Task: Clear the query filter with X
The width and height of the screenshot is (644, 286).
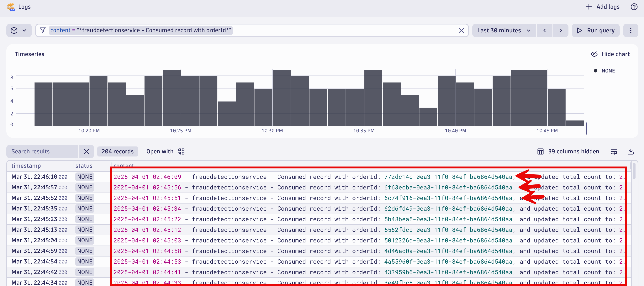Action: (x=461, y=30)
